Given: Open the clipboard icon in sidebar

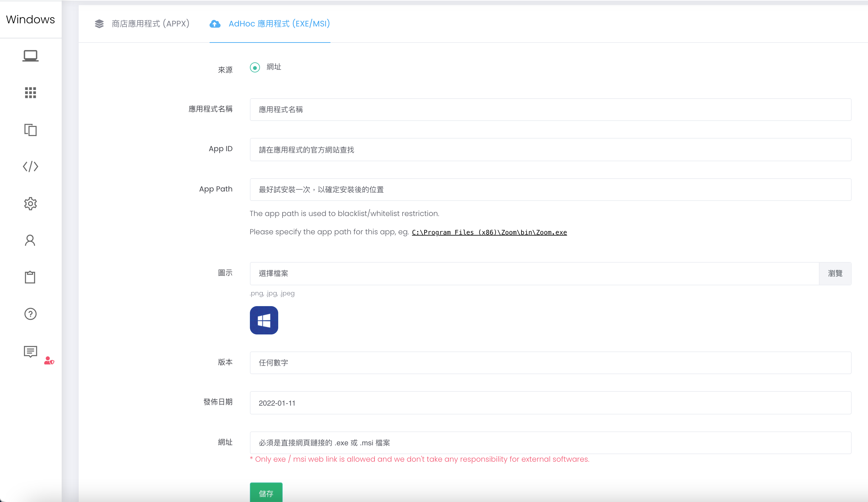Looking at the screenshot, I should pyautogui.click(x=30, y=277).
